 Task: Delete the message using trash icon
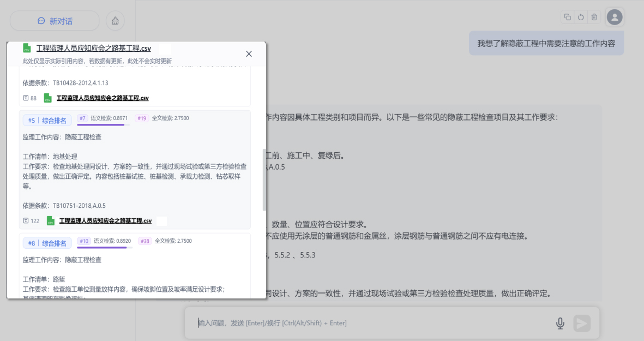[594, 17]
